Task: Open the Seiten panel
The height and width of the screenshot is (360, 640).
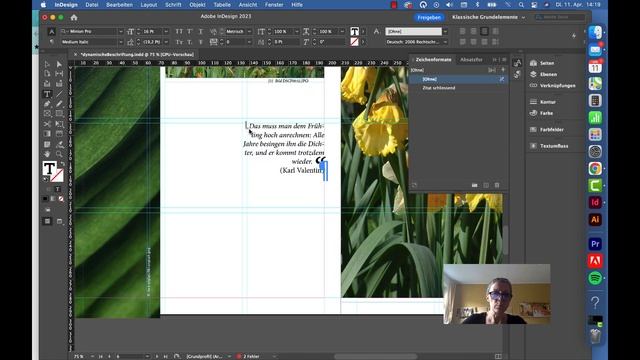Action: 547,63
